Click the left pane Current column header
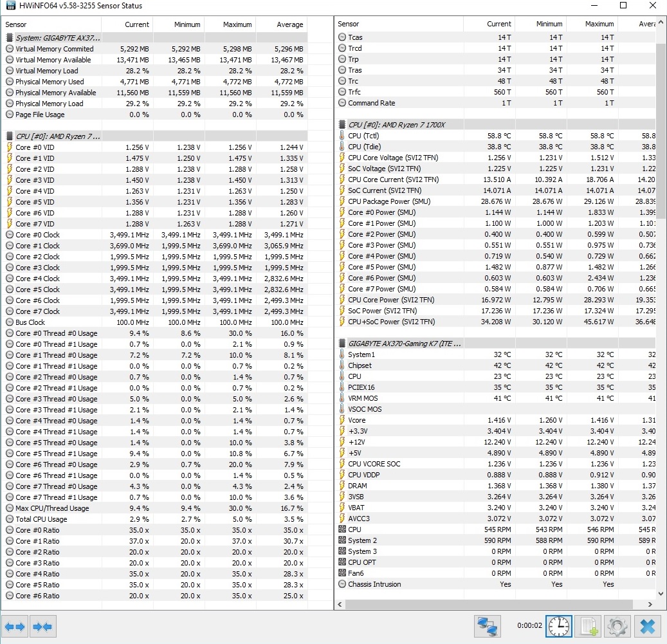Screen dimensions: 667x644 127,24
